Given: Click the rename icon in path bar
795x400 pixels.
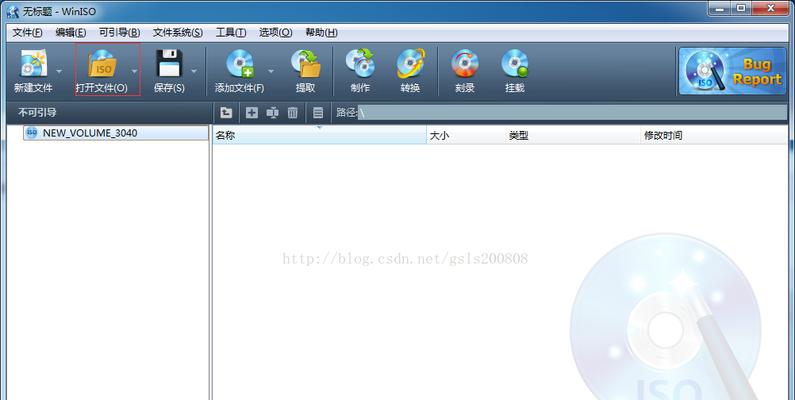Looking at the screenshot, I should click(272, 113).
